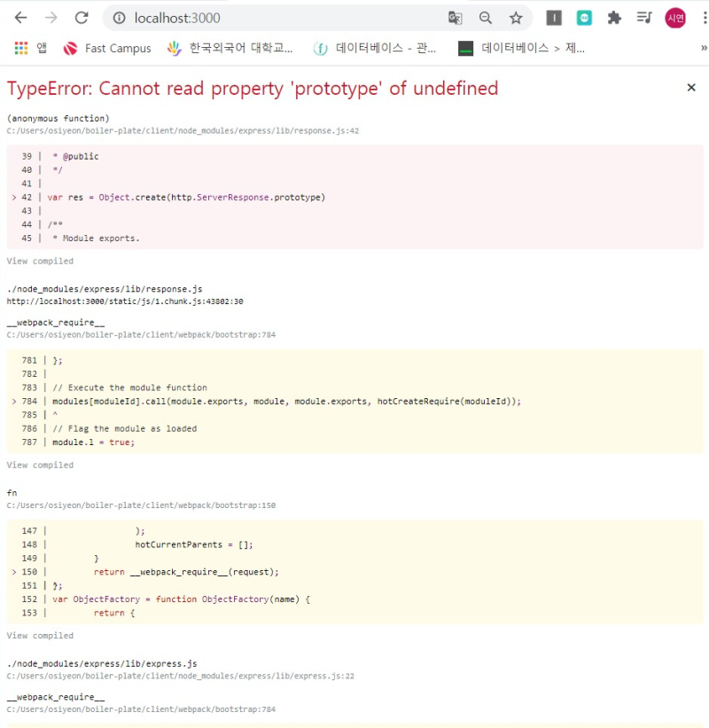709x728 pixels.
Task: Open express.js:22 file path link
Action: point(181,676)
